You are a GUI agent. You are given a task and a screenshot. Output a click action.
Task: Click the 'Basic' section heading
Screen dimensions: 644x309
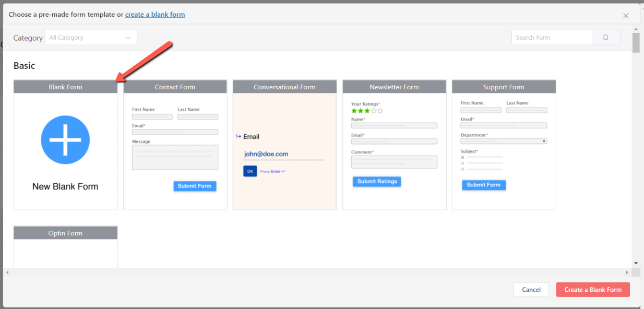click(x=25, y=66)
